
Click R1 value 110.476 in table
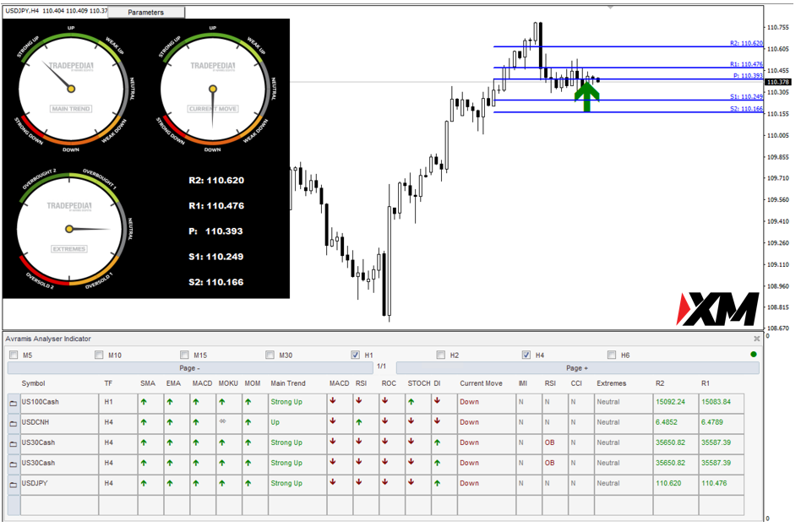pos(714,484)
